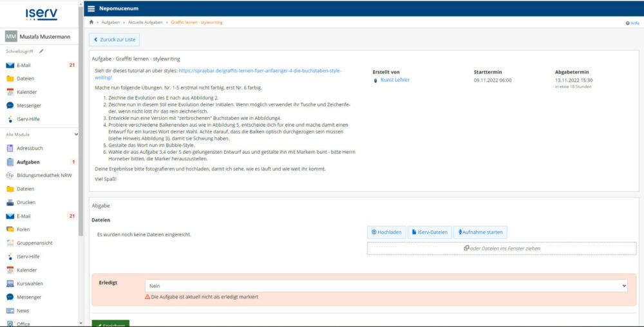Click the green Speichern button

point(111,324)
